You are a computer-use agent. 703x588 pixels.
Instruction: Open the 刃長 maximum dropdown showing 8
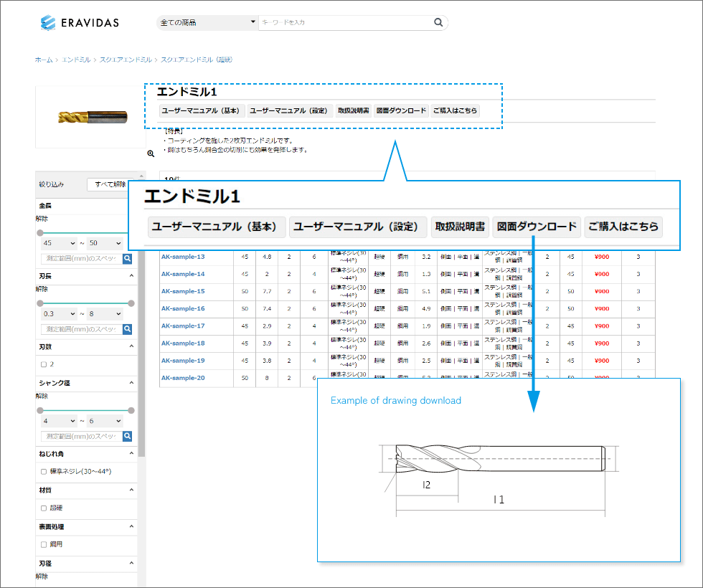tap(105, 314)
